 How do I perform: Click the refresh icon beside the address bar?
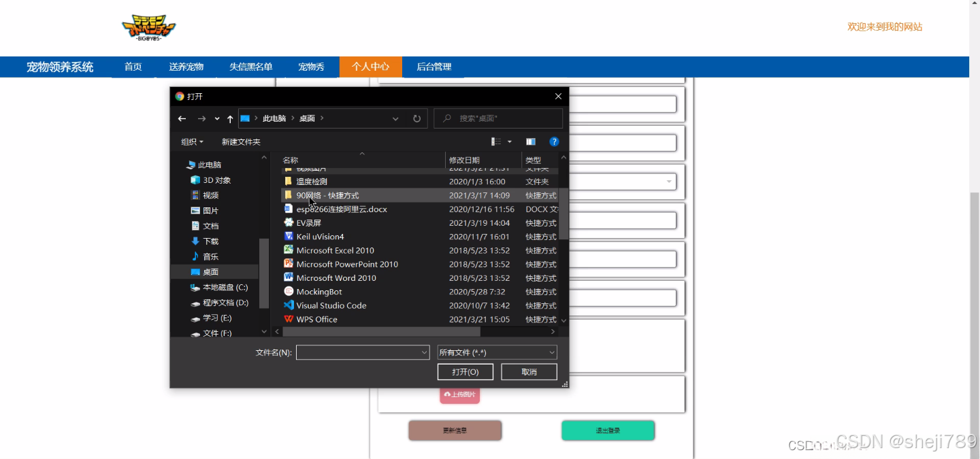pyautogui.click(x=416, y=118)
